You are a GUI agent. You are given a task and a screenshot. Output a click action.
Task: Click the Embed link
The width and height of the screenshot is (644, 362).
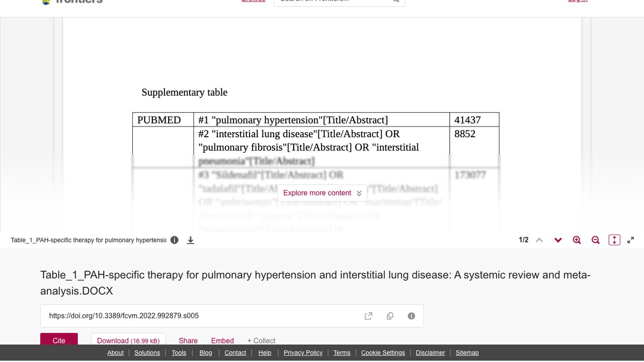coord(222,340)
